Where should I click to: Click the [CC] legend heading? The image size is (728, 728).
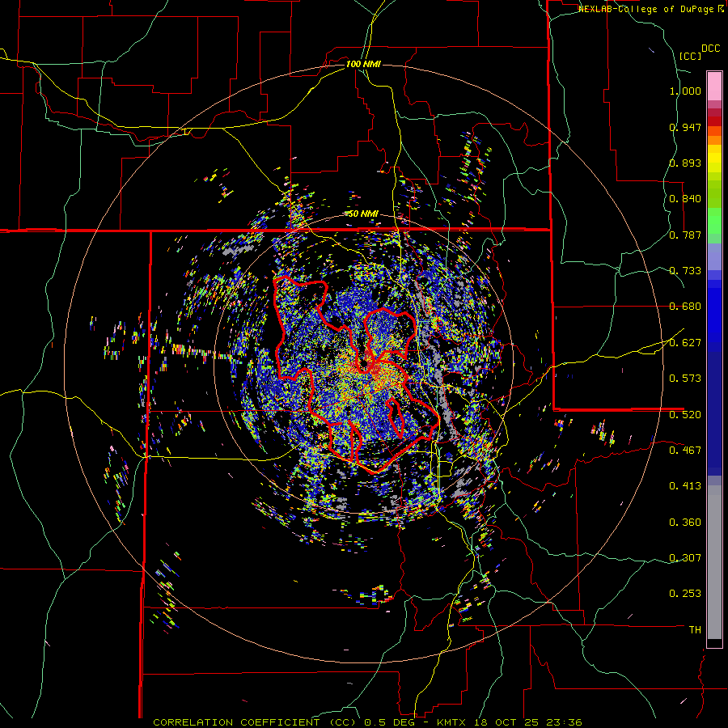pos(690,56)
